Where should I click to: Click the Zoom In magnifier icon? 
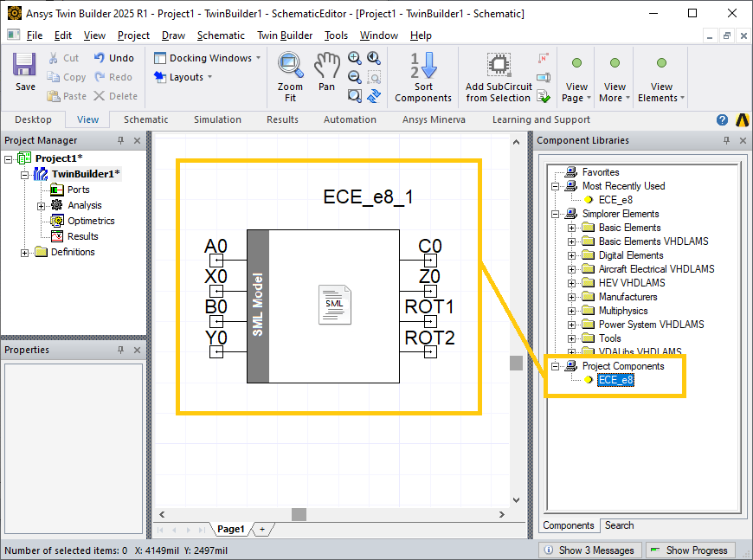click(354, 58)
